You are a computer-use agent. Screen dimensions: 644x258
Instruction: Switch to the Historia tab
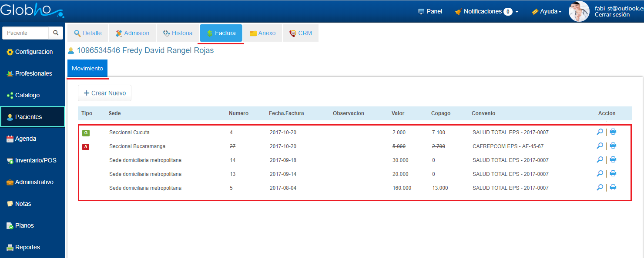(x=178, y=33)
